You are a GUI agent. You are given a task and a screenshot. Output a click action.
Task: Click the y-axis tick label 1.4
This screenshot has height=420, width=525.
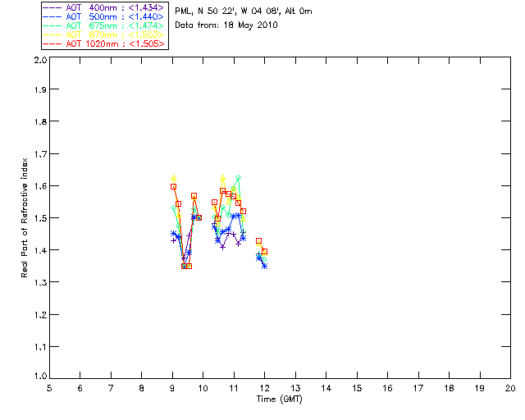(40, 250)
